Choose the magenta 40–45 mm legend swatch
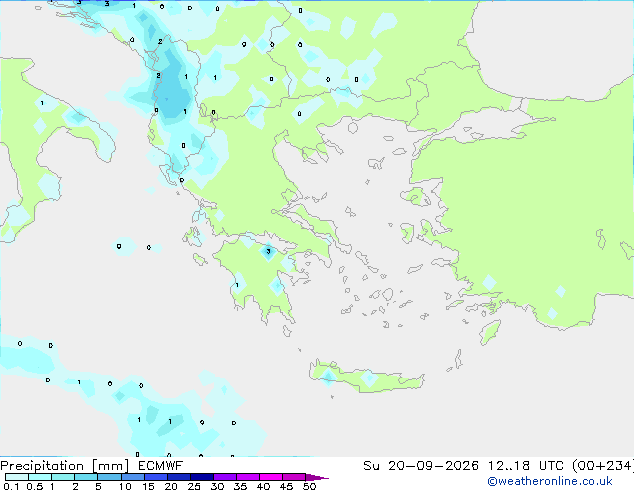Screen dimensions: 634x490 271,477
